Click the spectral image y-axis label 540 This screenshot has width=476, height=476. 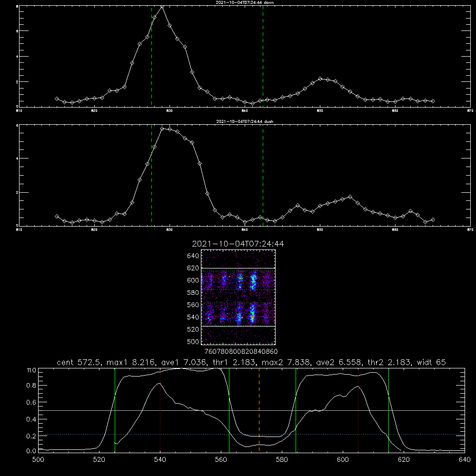193,317
